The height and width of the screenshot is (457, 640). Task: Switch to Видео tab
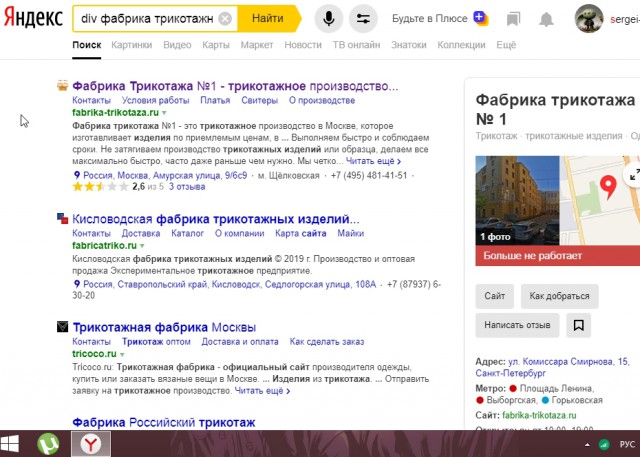pos(177,45)
